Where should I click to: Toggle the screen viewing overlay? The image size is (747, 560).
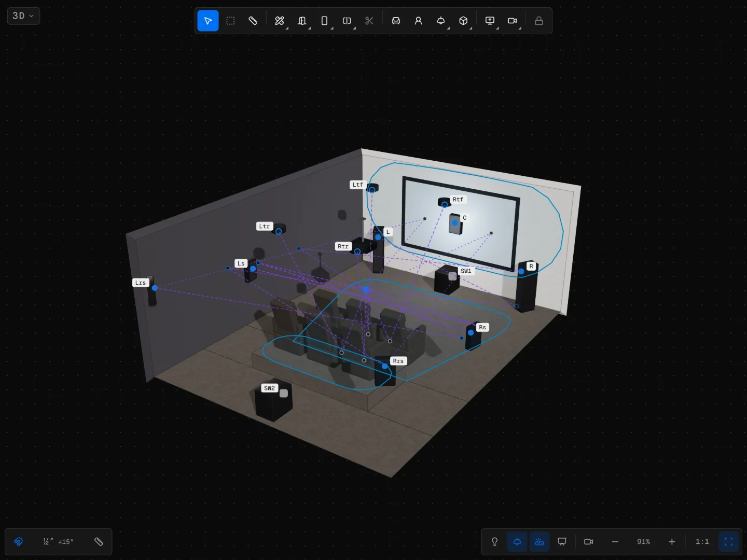(x=562, y=542)
